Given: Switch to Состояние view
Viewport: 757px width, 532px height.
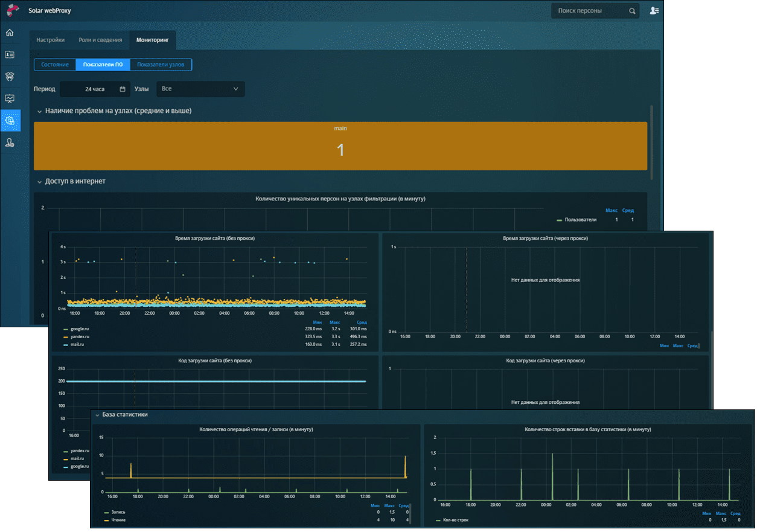Looking at the screenshot, I should click(x=55, y=65).
